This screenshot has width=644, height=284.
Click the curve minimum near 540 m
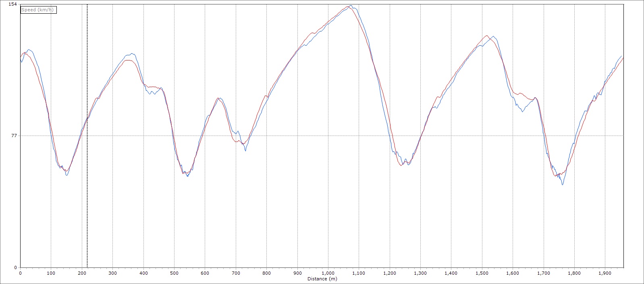click(x=187, y=175)
